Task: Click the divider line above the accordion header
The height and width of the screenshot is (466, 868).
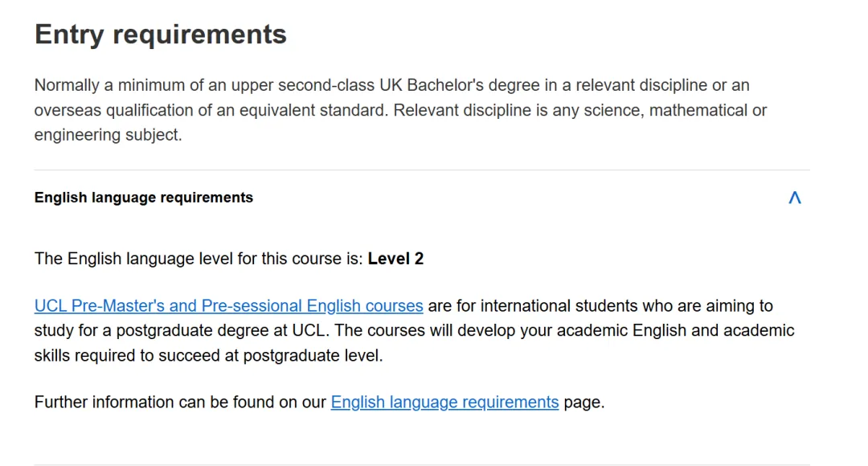Action: click(x=422, y=170)
